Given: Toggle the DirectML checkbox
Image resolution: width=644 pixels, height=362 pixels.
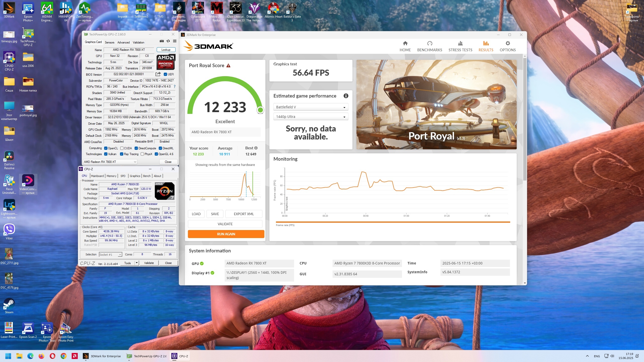Looking at the screenshot, I should 160,148.
